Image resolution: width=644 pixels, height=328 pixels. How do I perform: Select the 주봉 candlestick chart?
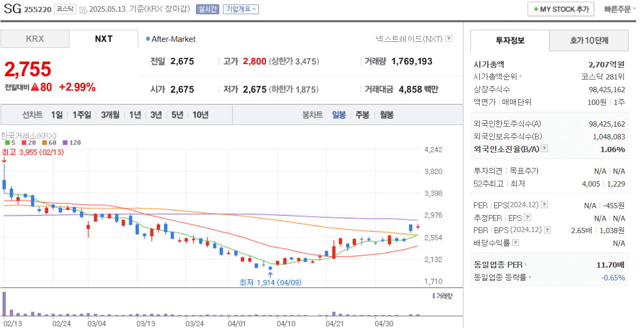pyautogui.click(x=362, y=115)
